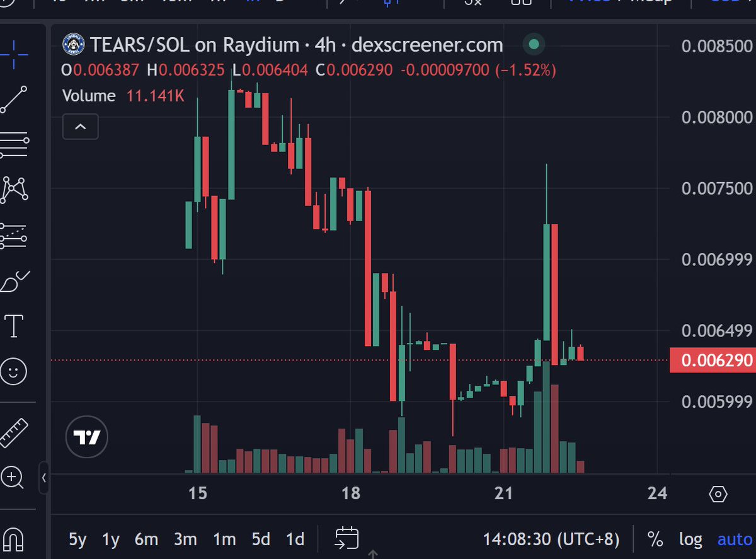Click the current price label 0.006290
756x559 pixels.
point(713,360)
